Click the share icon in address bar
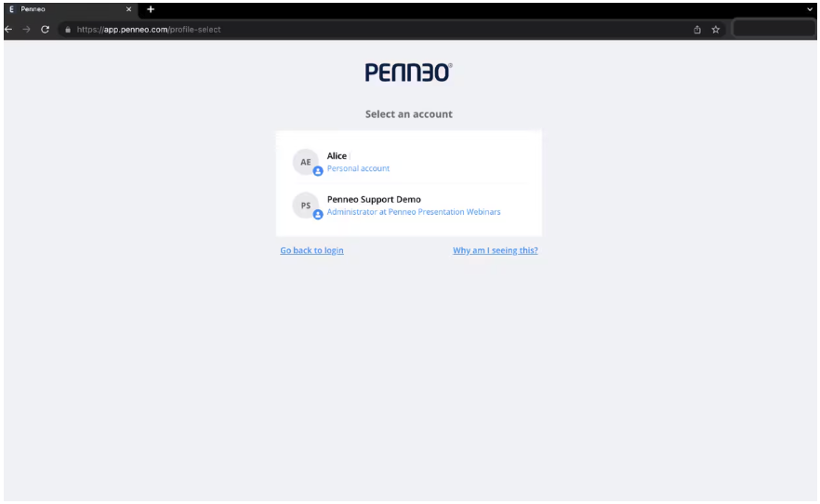Image resolution: width=820 pixels, height=504 pixels. (x=697, y=30)
